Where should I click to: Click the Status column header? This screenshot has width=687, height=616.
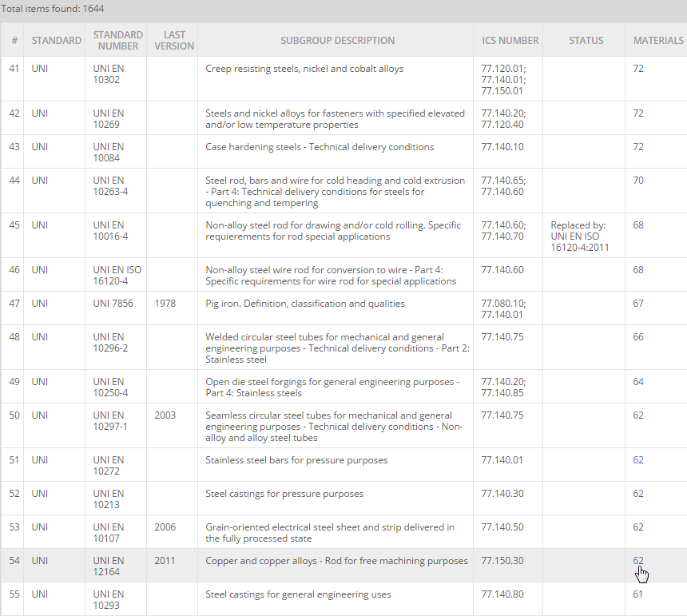coord(586,40)
